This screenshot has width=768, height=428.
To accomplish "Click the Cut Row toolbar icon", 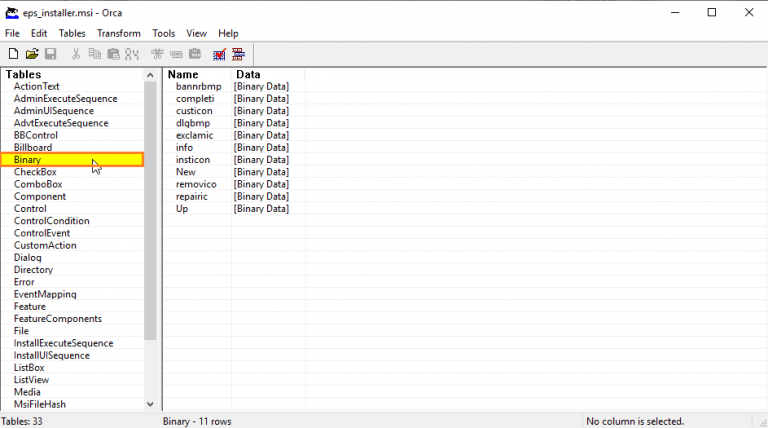I will (x=157, y=54).
